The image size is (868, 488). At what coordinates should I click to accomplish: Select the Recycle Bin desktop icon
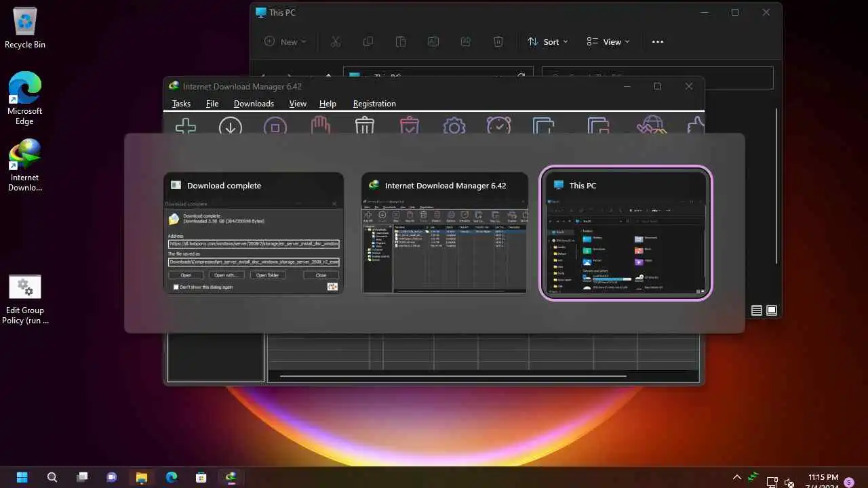pos(25,28)
